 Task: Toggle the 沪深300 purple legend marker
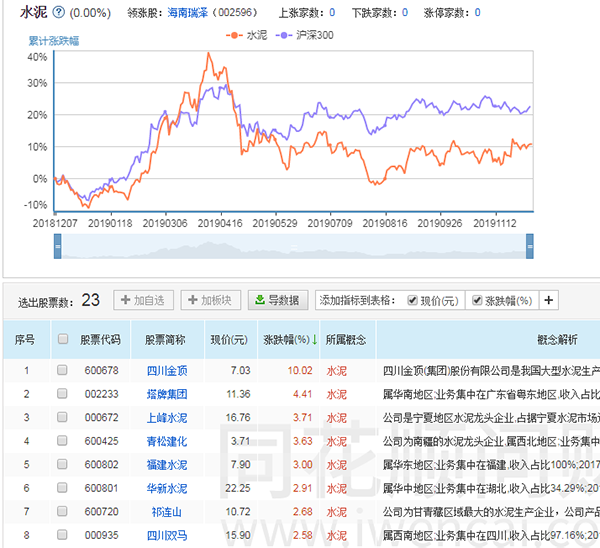coord(286,35)
